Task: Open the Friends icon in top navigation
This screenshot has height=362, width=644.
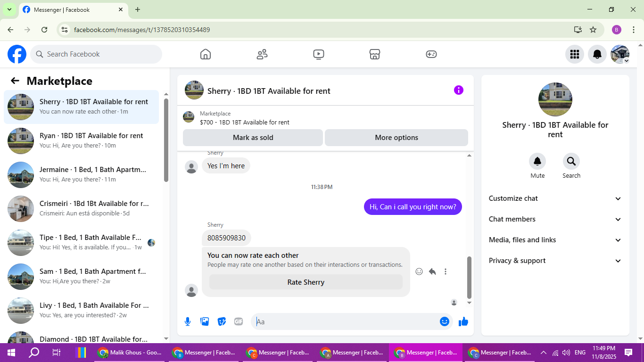Action: click(262, 54)
